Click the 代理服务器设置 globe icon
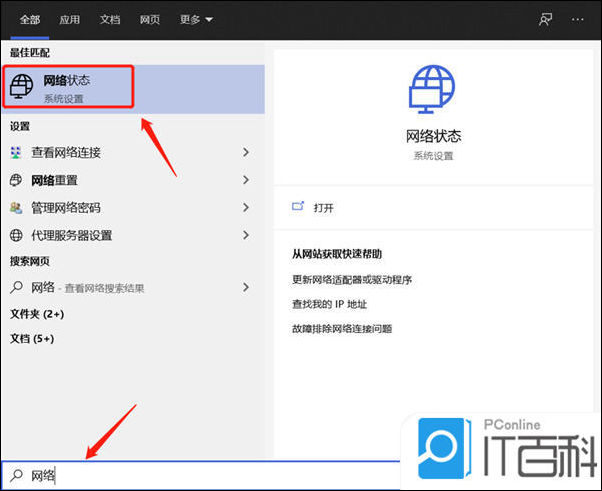Image resolution: width=602 pixels, height=491 pixels. (16, 235)
